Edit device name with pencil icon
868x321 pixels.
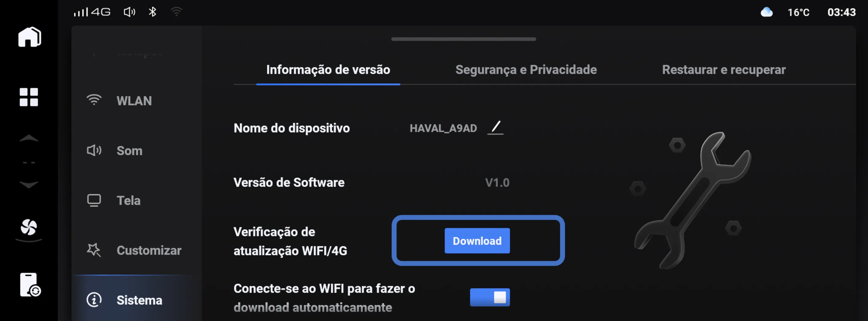(x=495, y=128)
